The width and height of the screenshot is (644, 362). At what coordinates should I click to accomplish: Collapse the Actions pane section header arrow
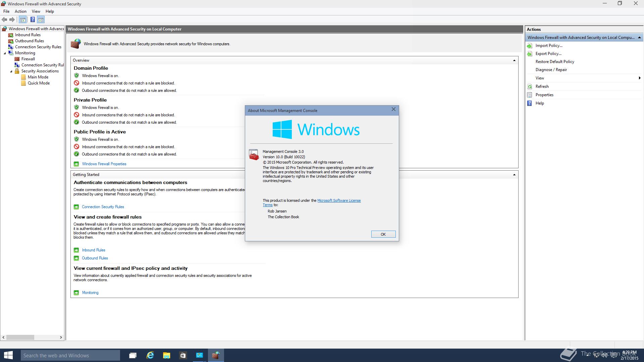click(x=639, y=38)
